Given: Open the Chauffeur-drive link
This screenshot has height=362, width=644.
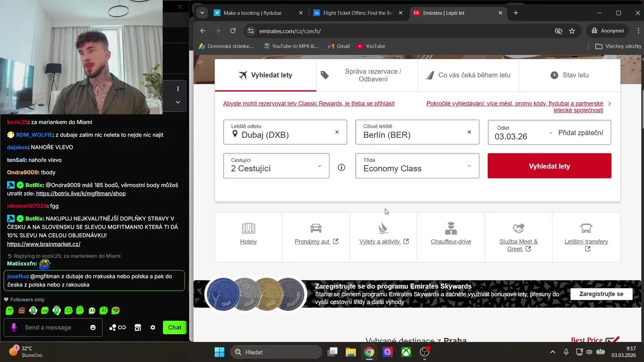Looking at the screenshot, I should pyautogui.click(x=451, y=242).
